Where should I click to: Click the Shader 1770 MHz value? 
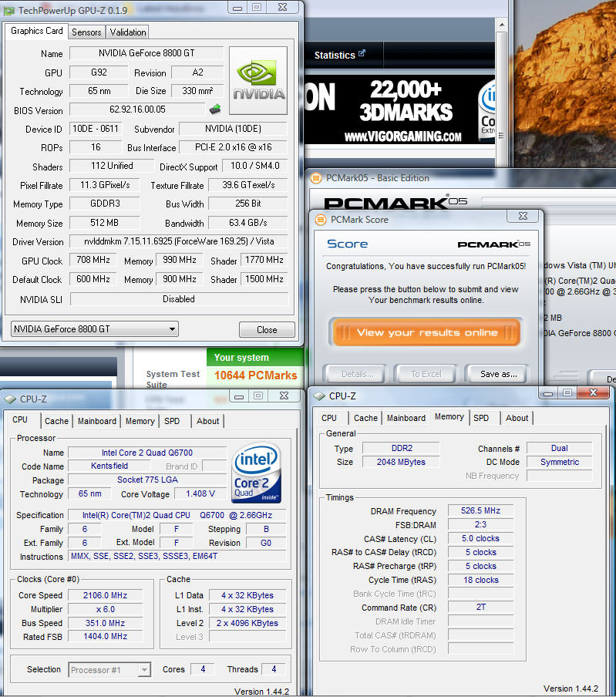click(264, 260)
